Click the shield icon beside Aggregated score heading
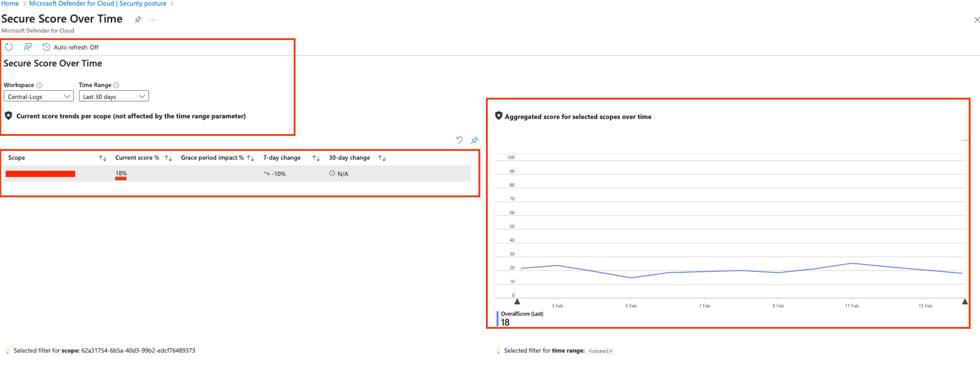980x367 pixels. pyautogui.click(x=498, y=116)
